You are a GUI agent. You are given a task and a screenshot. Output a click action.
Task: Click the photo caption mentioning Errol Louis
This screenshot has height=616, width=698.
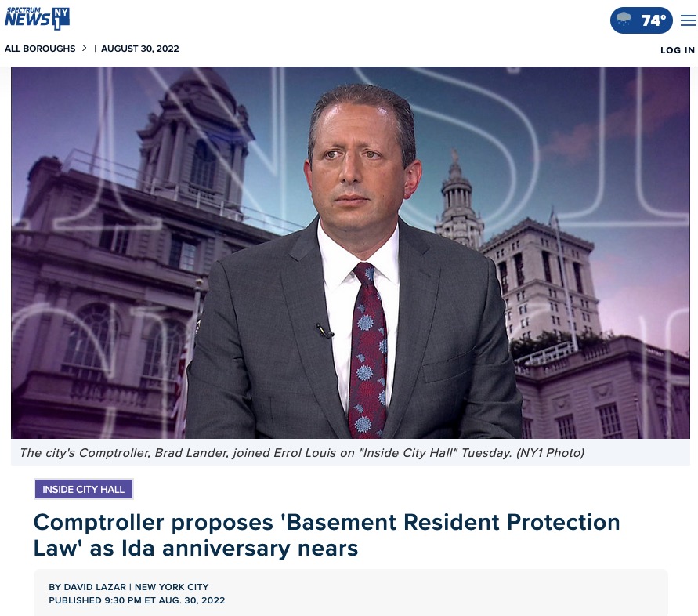coord(302,452)
